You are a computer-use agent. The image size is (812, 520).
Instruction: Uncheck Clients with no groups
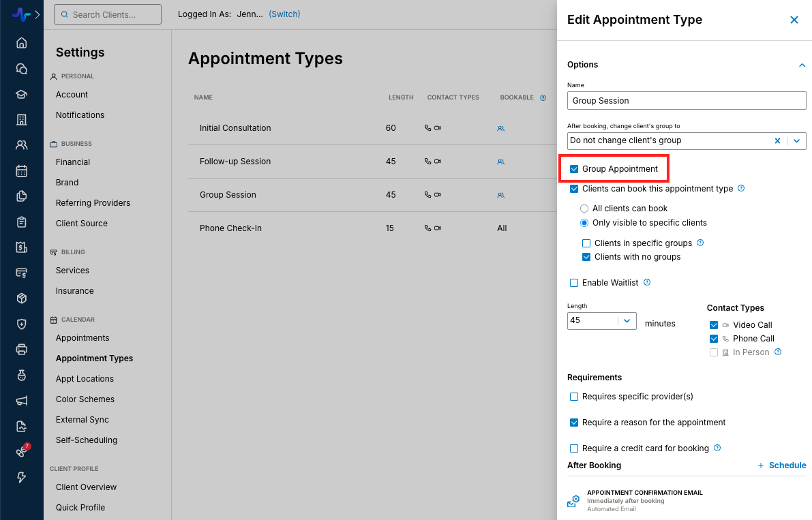click(586, 257)
